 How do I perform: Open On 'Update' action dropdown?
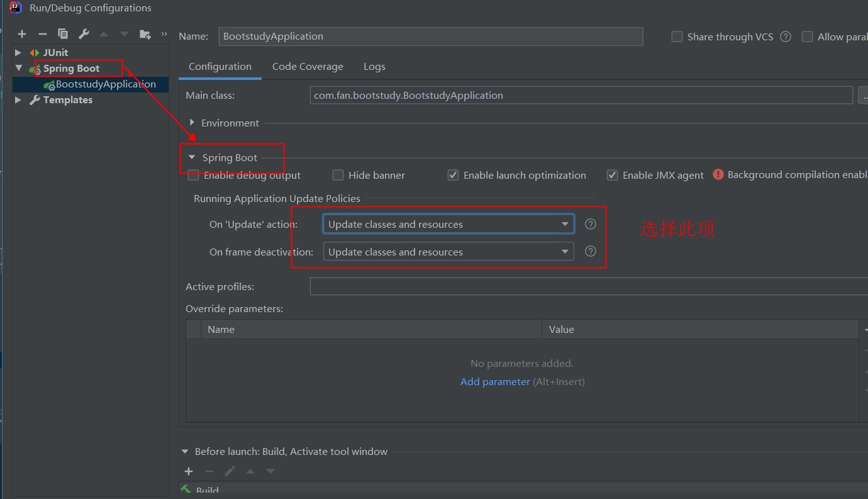click(448, 224)
